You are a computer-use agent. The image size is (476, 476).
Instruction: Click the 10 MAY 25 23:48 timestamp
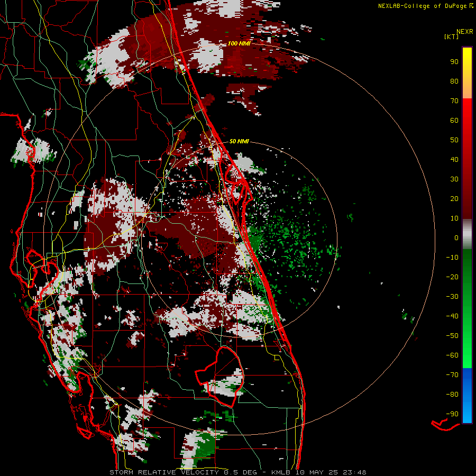331,472
